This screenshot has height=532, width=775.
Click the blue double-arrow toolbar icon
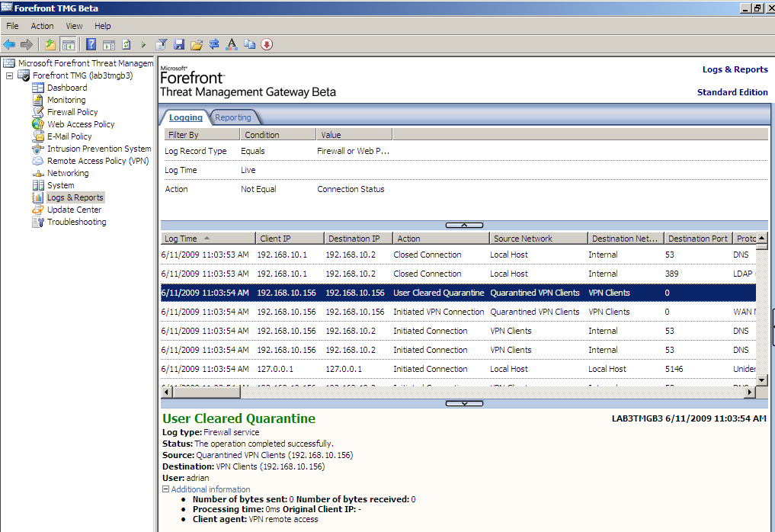point(214,44)
